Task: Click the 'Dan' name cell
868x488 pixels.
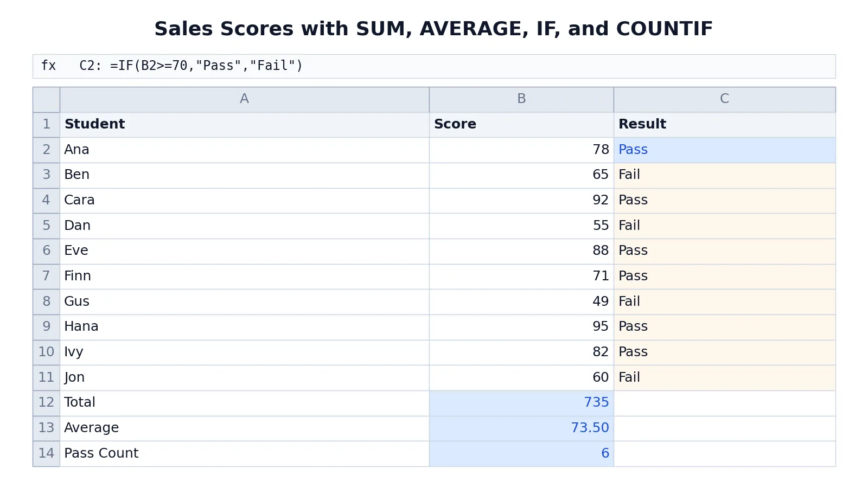Action: click(245, 226)
